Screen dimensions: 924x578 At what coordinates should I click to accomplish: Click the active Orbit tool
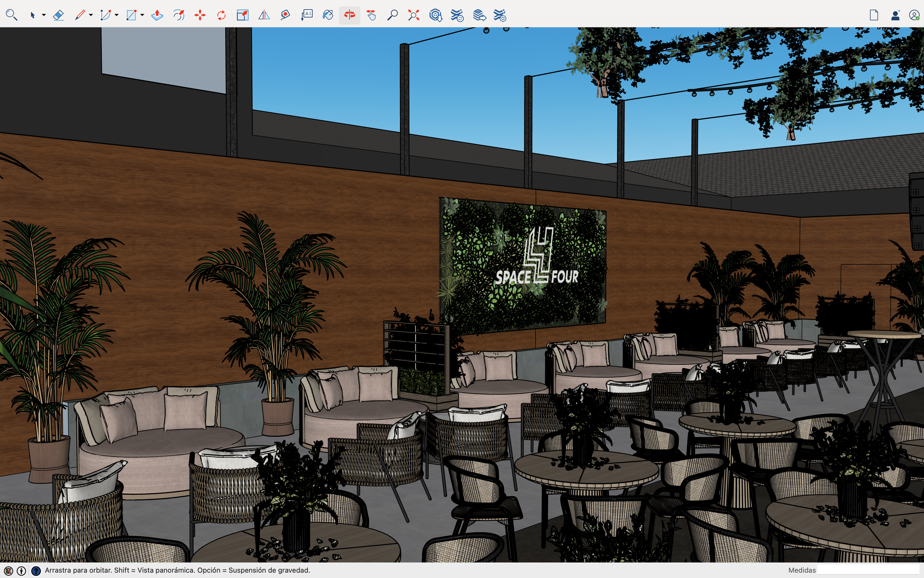(x=349, y=15)
